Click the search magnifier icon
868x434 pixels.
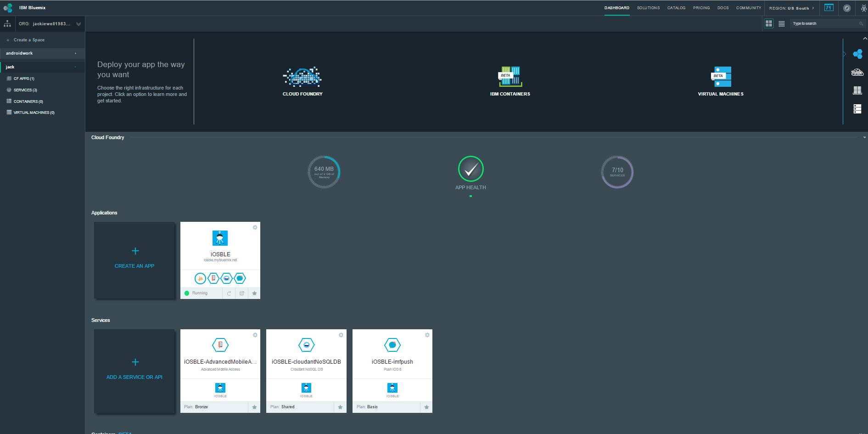(x=861, y=23)
